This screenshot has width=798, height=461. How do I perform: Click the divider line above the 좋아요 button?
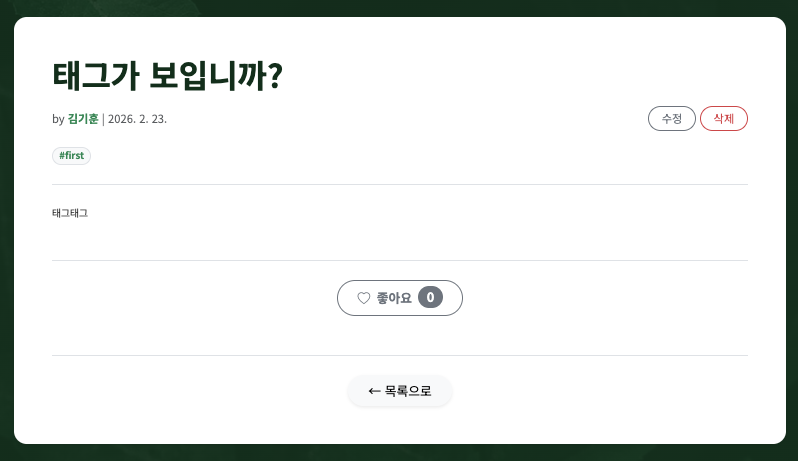point(400,261)
